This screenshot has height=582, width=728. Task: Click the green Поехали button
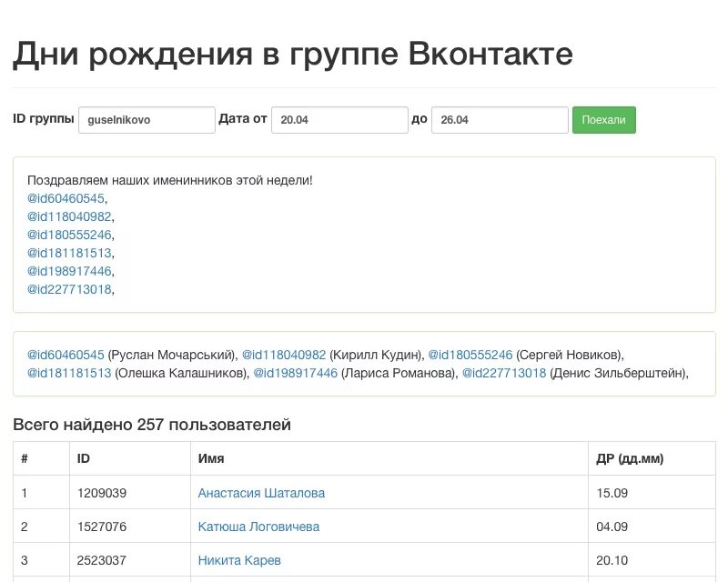coord(603,120)
